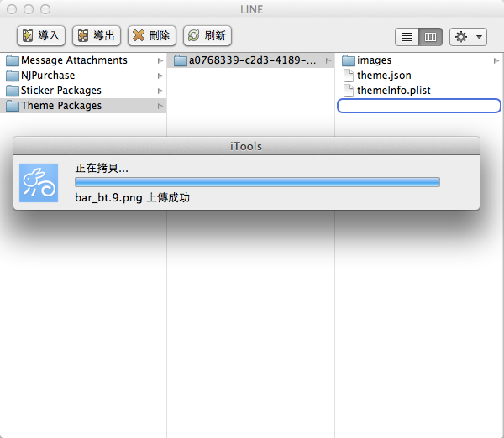Click the Theme Packages disclosure arrow

pos(160,106)
